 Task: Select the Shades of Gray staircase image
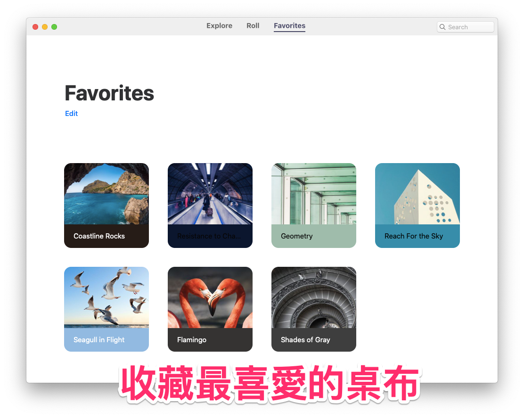313,297
